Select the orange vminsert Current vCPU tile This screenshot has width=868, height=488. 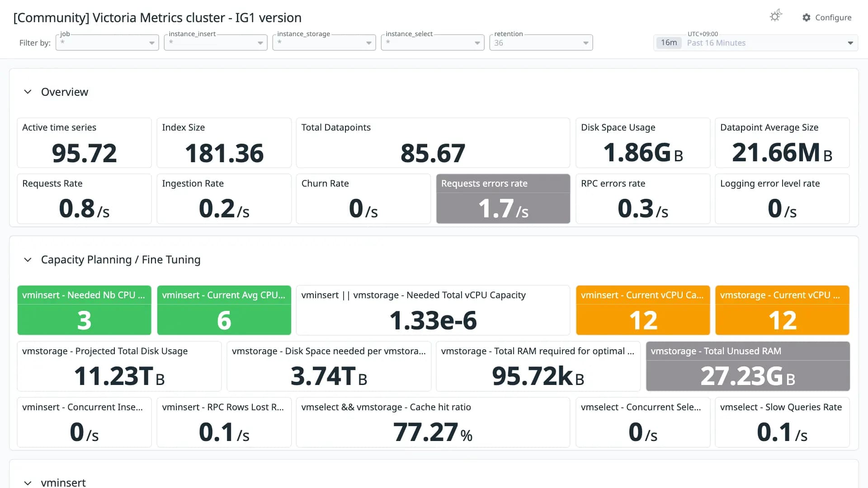[x=643, y=310]
